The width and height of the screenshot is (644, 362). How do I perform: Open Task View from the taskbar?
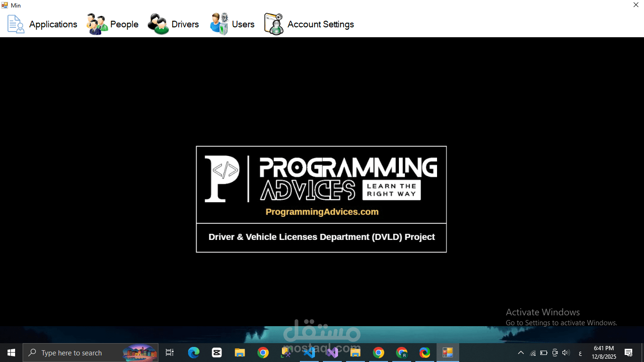tap(170, 353)
